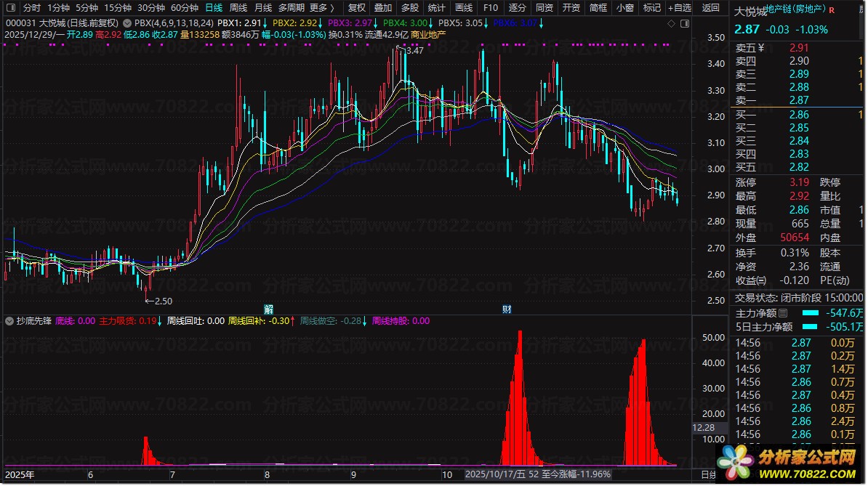
Task: Click the PBX1: 2.91 value label
Action: pyautogui.click(x=239, y=23)
